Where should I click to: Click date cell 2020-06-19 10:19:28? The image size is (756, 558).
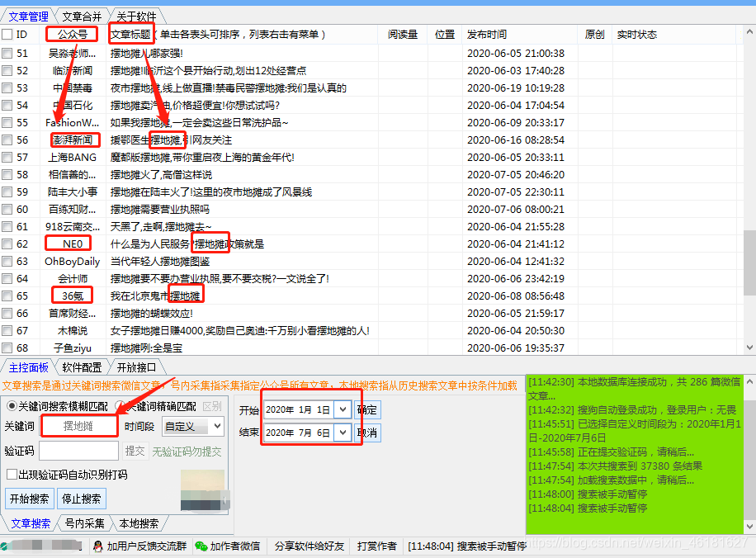tap(515, 87)
